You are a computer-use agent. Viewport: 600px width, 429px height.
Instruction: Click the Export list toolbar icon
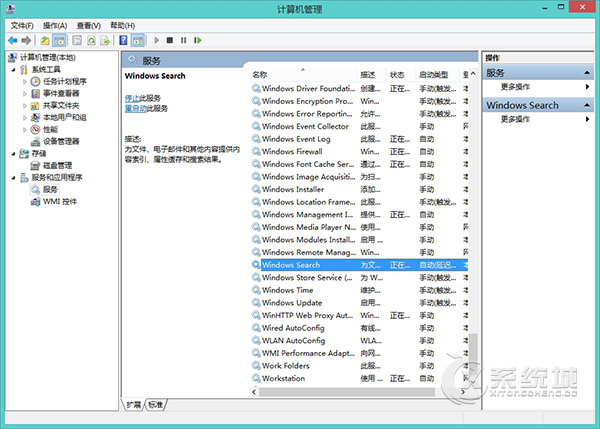pyautogui.click(x=105, y=40)
